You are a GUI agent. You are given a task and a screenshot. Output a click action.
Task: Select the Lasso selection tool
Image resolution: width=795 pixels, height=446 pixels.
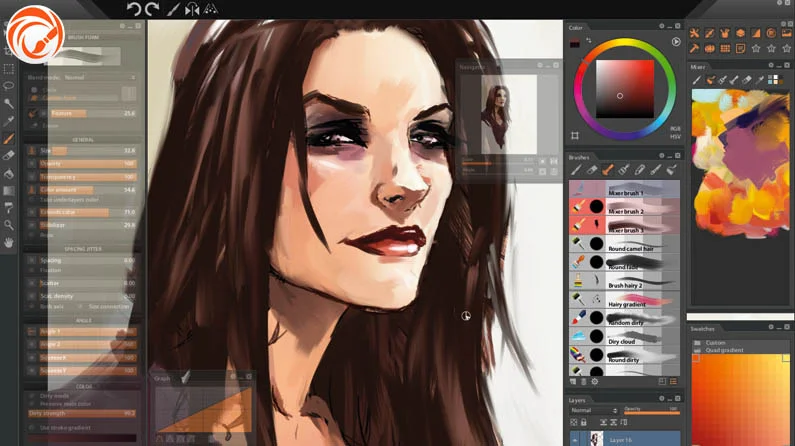(9, 86)
